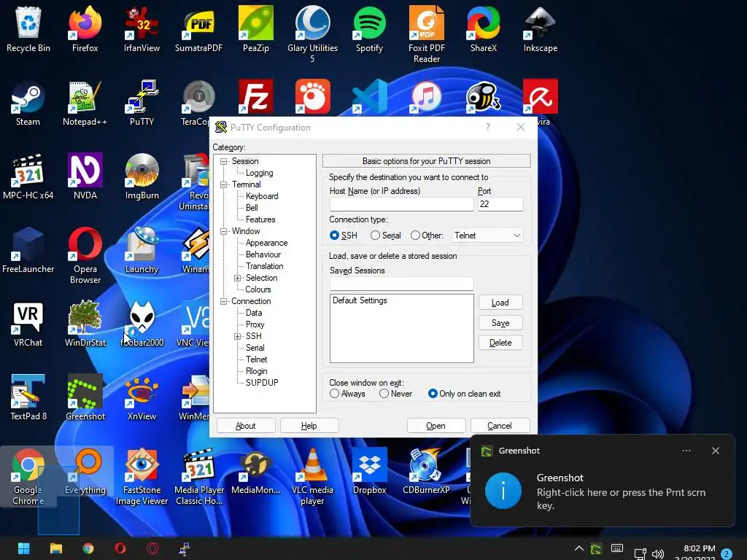Open Windows Start menu on taskbar
The width and height of the screenshot is (747, 560).
[24, 548]
